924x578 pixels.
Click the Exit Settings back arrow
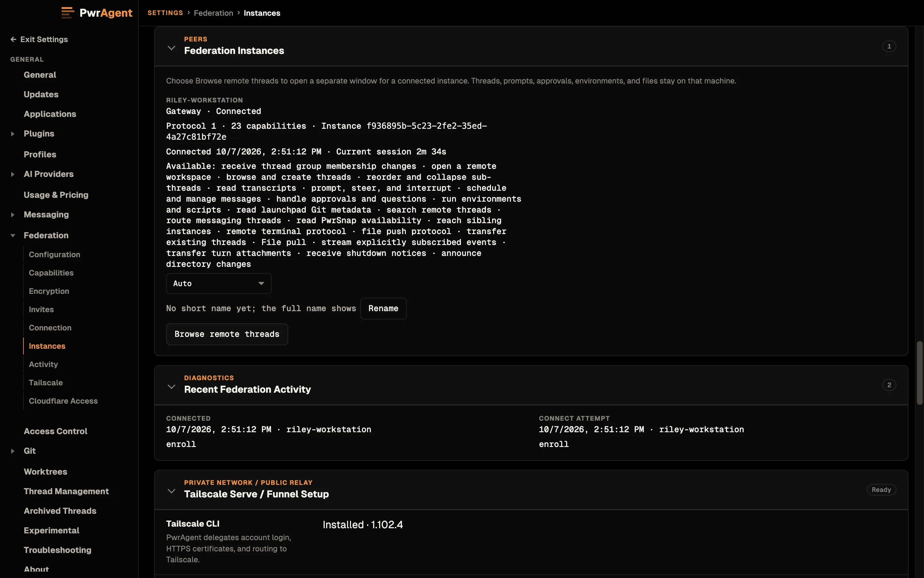(x=13, y=39)
